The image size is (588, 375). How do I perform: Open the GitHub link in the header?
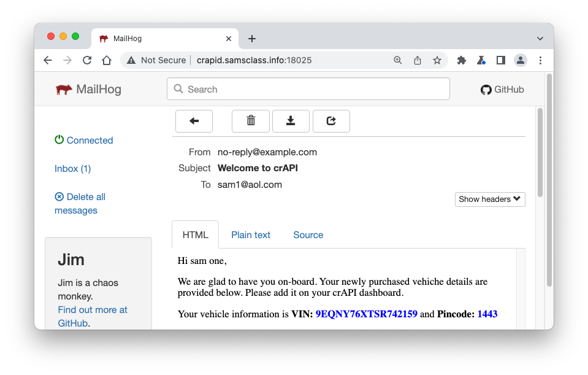(502, 90)
